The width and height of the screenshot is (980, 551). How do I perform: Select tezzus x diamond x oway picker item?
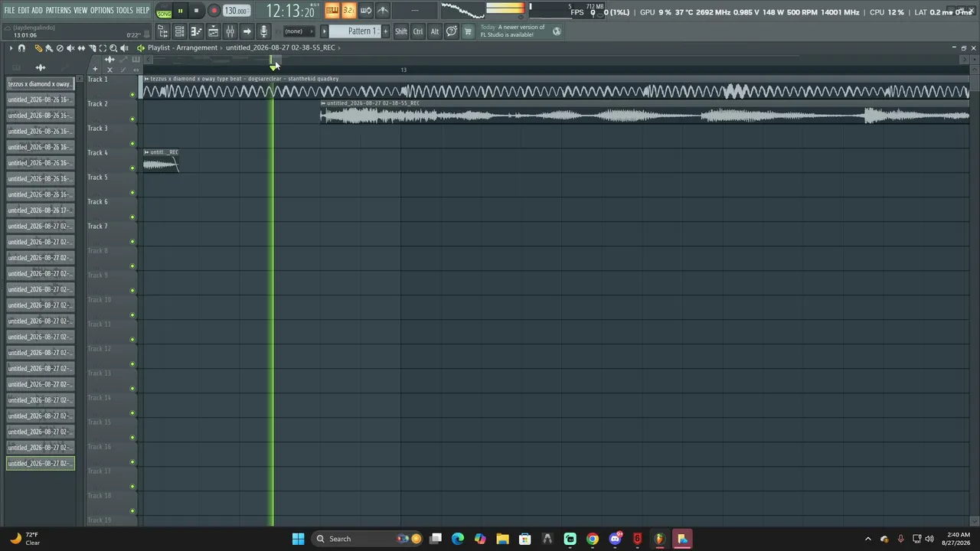(x=41, y=84)
